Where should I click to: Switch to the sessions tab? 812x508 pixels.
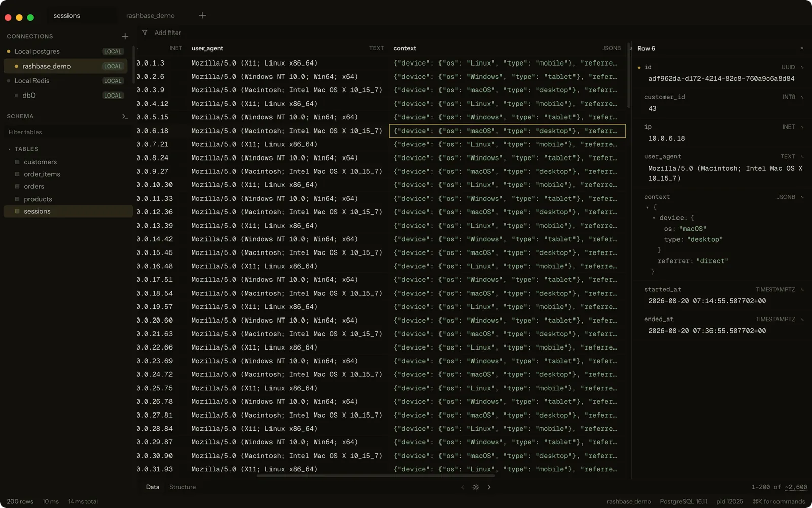pos(67,16)
